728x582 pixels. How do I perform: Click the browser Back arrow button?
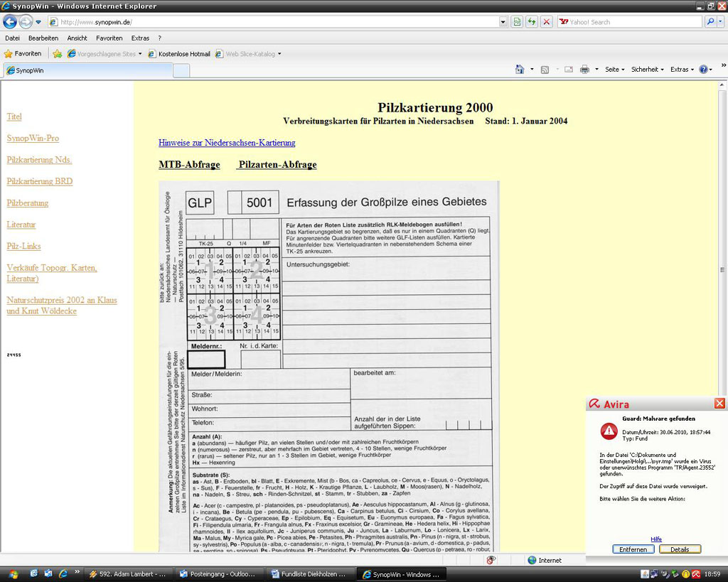(10, 22)
